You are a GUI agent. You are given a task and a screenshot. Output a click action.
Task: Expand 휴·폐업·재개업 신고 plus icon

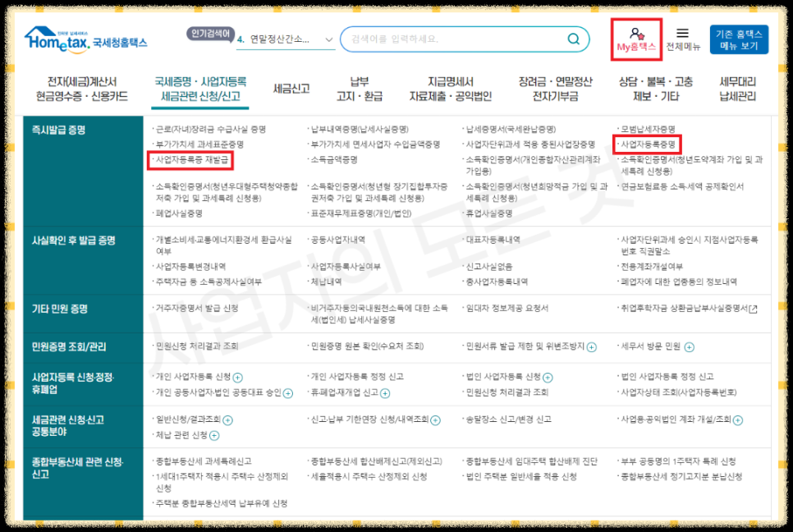click(385, 394)
